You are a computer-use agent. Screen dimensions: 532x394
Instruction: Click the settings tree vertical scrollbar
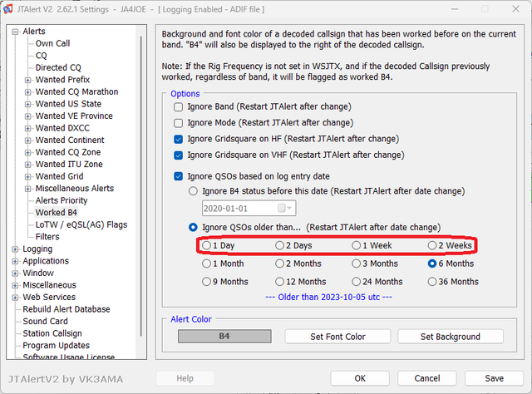141,186
